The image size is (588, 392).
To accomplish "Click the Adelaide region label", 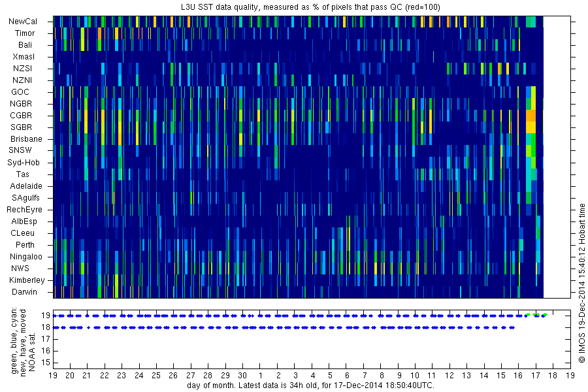I will pyautogui.click(x=26, y=186).
